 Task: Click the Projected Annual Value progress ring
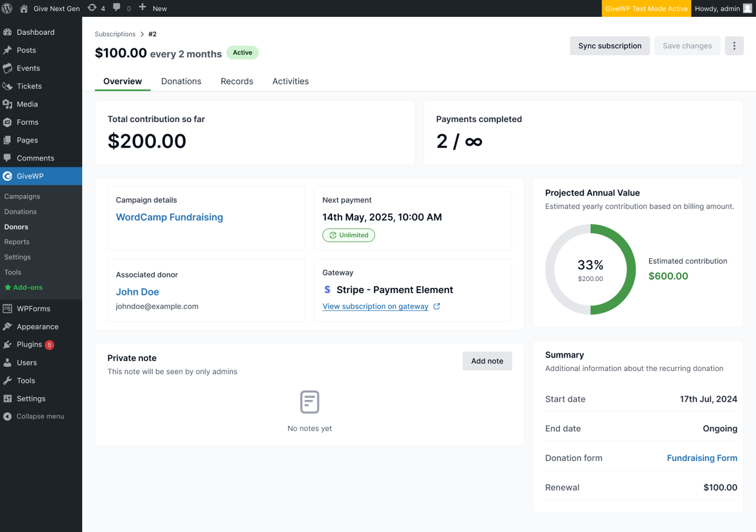pyautogui.click(x=590, y=269)
